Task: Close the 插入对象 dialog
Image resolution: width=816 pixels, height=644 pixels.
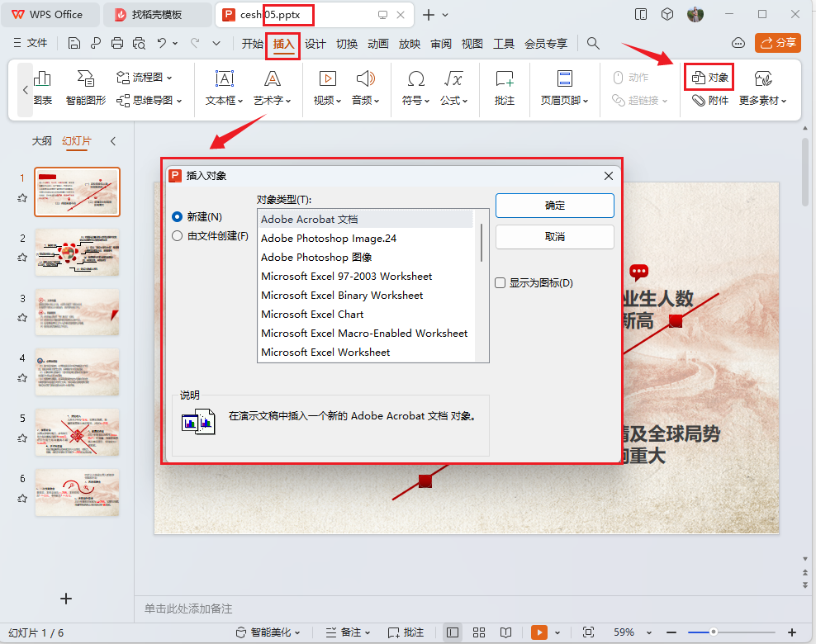Action: [609, 176]
